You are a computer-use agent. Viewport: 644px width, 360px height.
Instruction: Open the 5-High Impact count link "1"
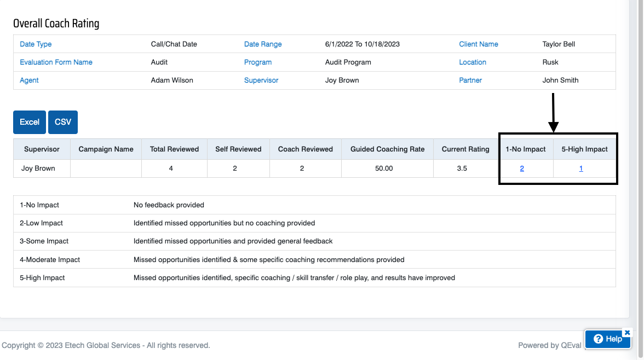tap(581, 169)
